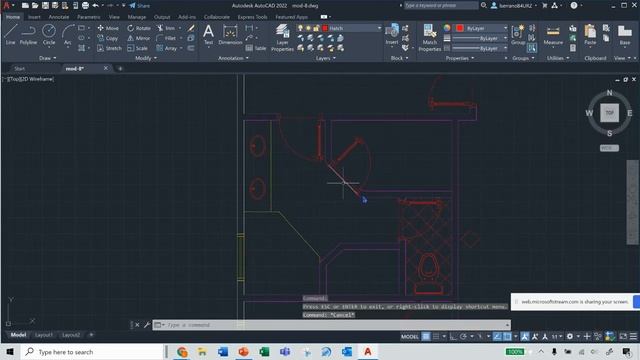Click the Insert block tool
This screenshot has height=360, width=640.
tap(392, 34)
